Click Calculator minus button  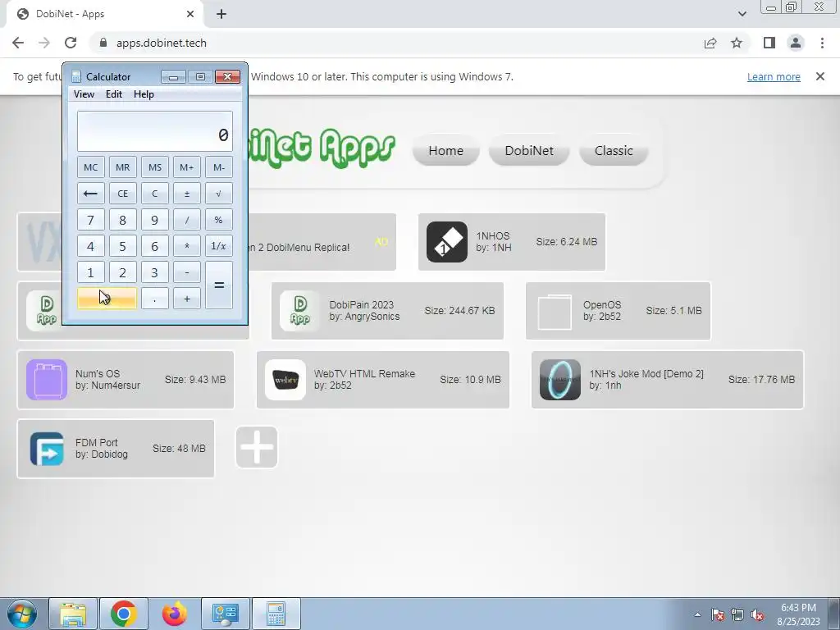pos(187,272)
